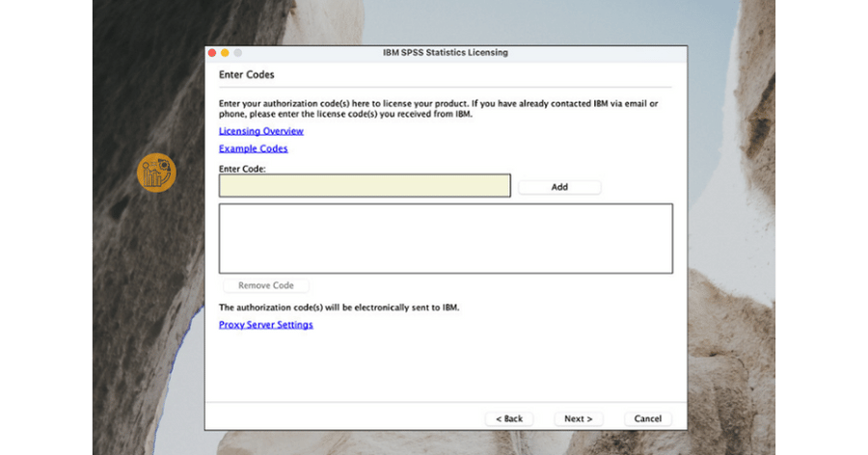Open Proxy Server Settings link
Image resolution: width=868 pixels, height=455 pixels.
point(265,325)
